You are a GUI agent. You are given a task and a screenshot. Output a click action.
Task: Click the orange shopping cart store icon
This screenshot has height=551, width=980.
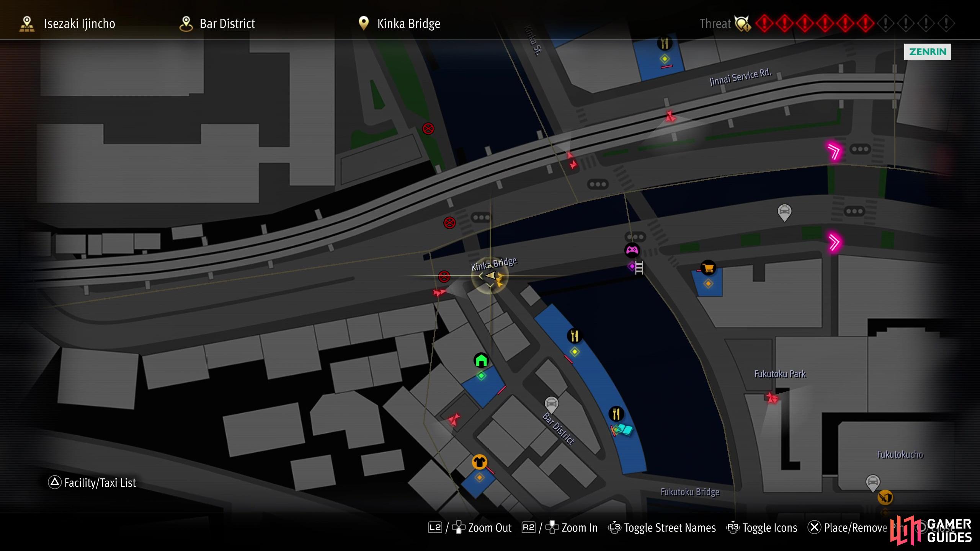point(708,267)
